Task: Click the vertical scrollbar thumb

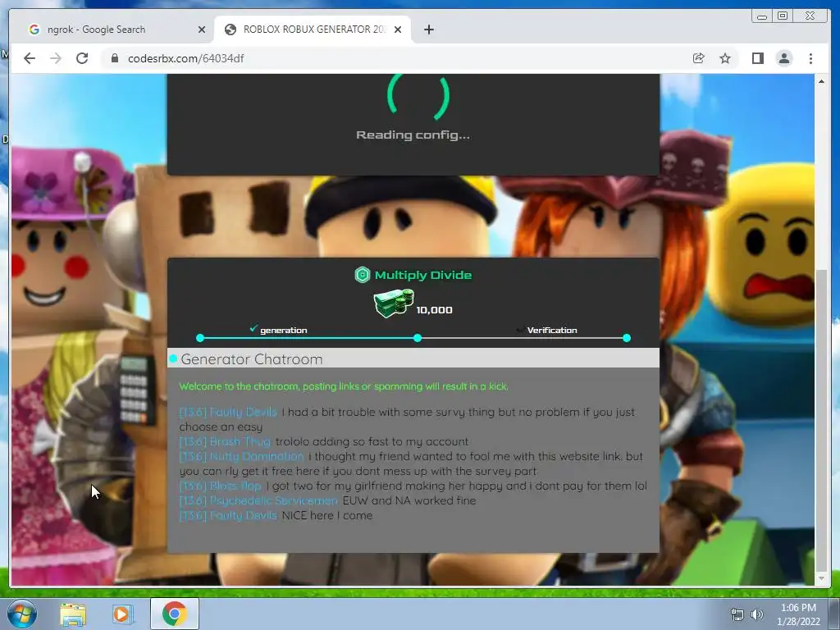Action: 821,421
